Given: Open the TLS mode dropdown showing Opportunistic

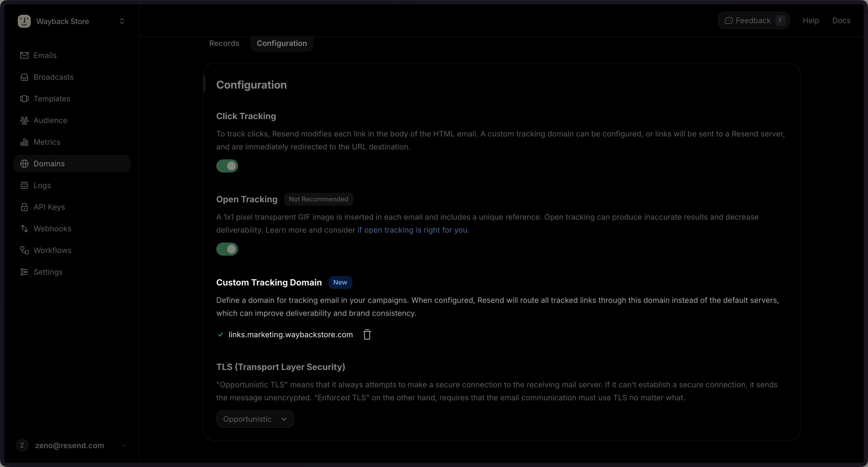Looking at the screenshot, I should [255, 419].
